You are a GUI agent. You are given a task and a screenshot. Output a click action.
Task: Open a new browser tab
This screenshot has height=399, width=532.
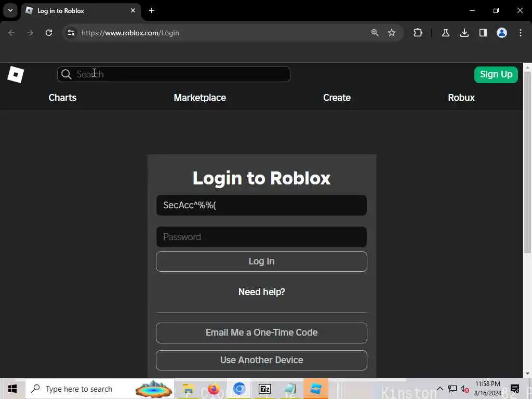(152, 10)
